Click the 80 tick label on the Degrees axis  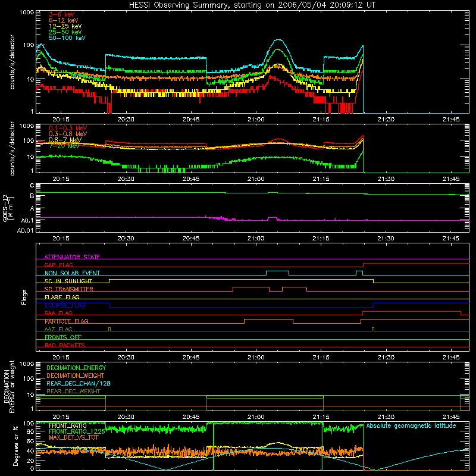[30, 431]
